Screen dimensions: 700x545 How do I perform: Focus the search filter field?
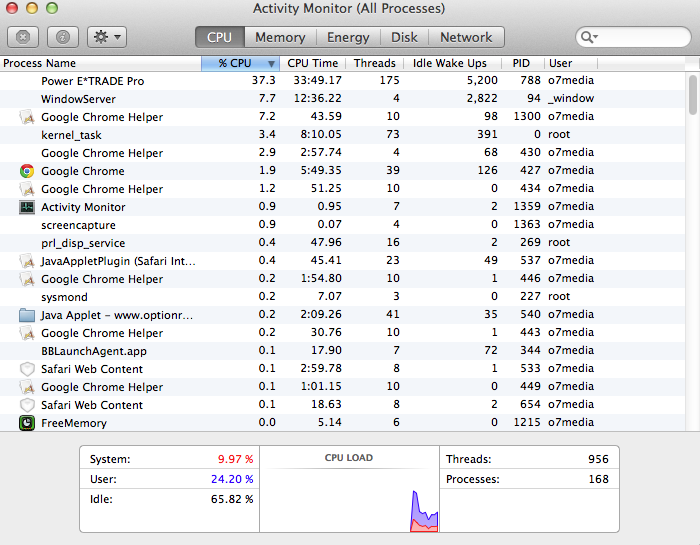(x=633, y=37)
